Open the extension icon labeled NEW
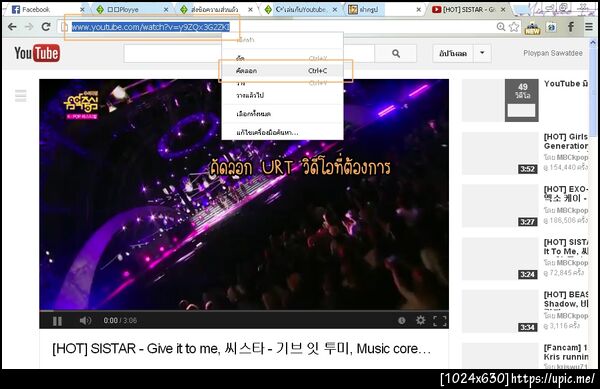The height and width of the screenshot is (389, 600). (532, 27)
